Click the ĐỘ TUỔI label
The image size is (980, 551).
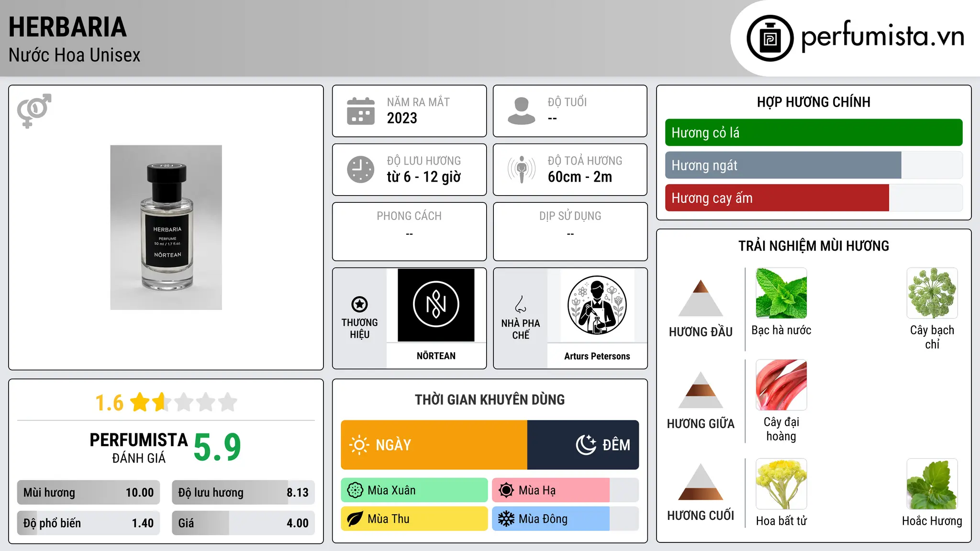pyautogui.click(x=567, y=102)
